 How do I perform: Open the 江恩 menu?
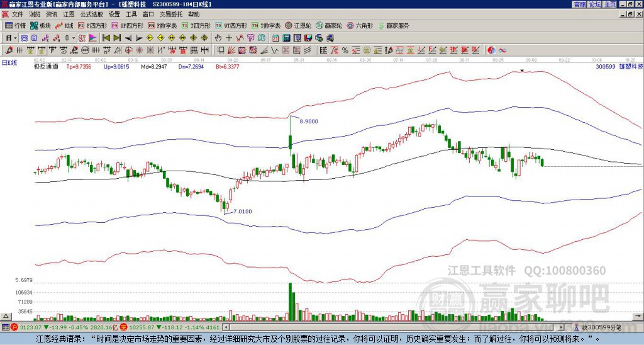[69, 14]
